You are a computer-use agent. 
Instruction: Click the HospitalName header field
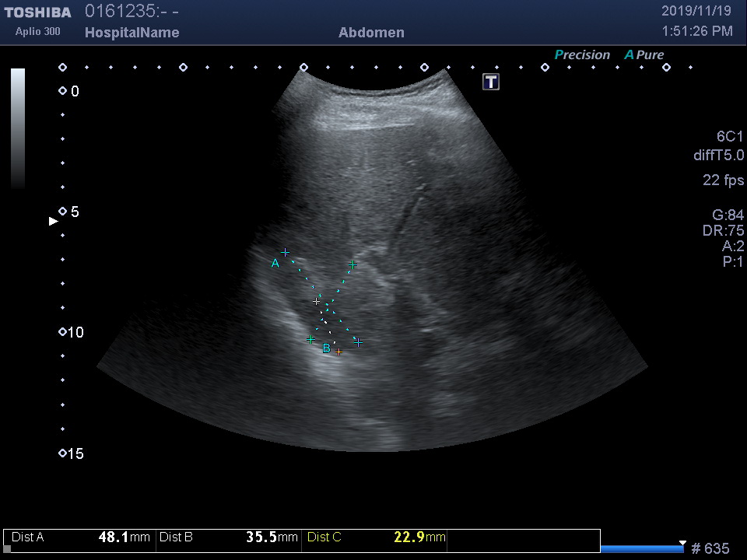(132, 33)
